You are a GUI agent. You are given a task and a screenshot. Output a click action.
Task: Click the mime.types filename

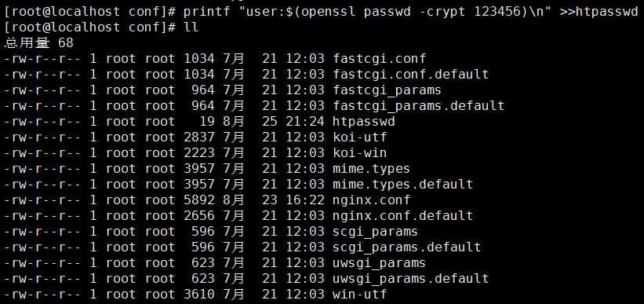click(372, 169)
